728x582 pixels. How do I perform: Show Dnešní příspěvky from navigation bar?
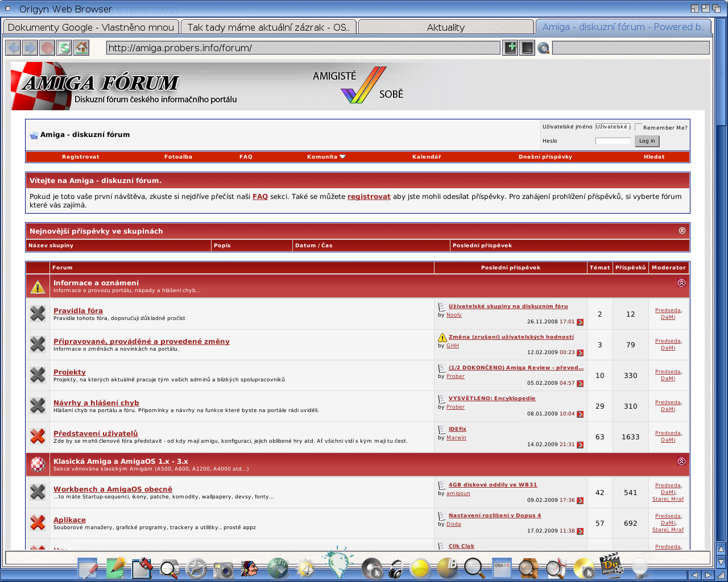click(545, 157)
